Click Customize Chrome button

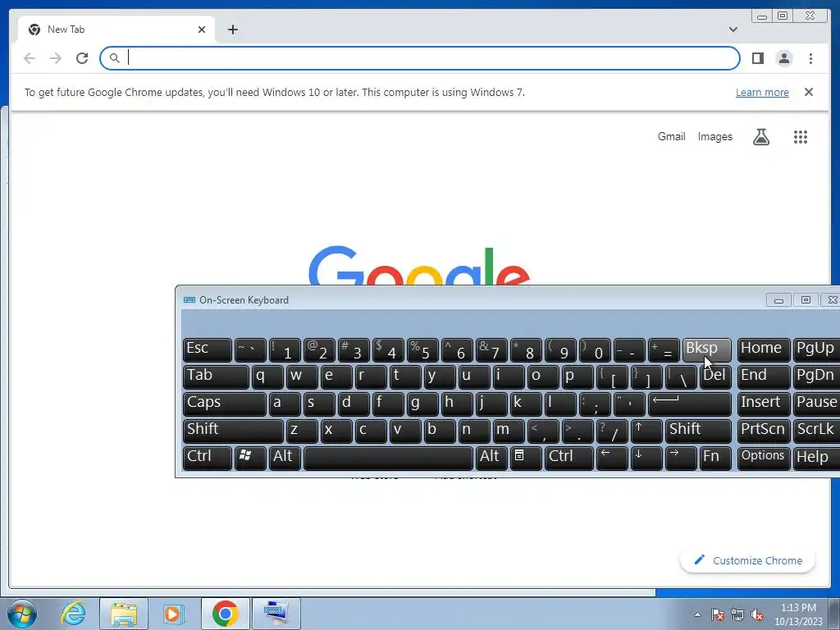click(747, 560)
